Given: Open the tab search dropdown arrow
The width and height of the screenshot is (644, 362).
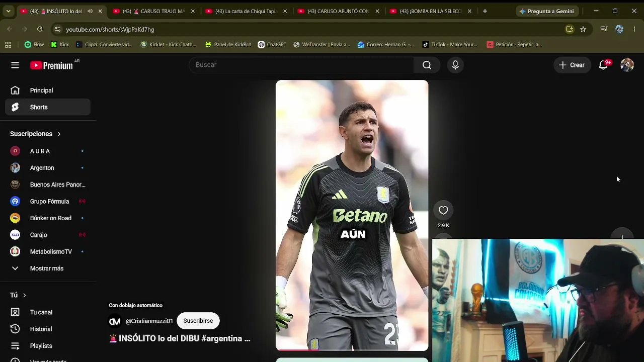Looking at the screenshot, I should point(8,11).
